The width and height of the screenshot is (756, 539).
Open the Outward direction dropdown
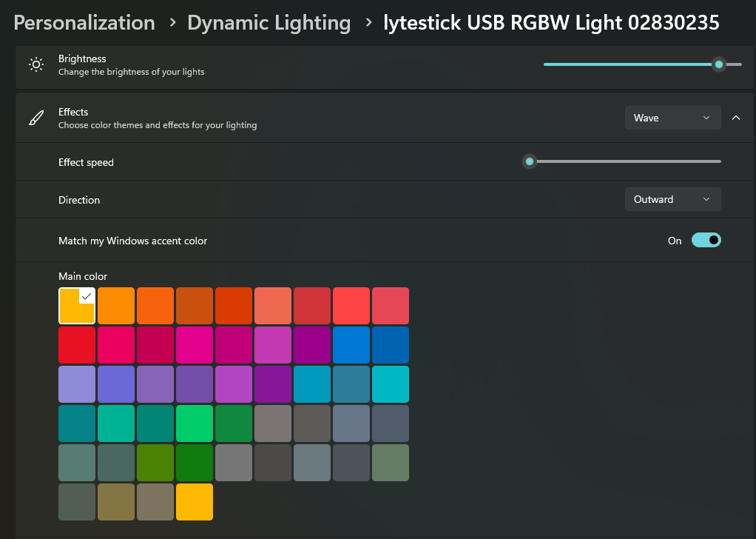tap(672, 200)
